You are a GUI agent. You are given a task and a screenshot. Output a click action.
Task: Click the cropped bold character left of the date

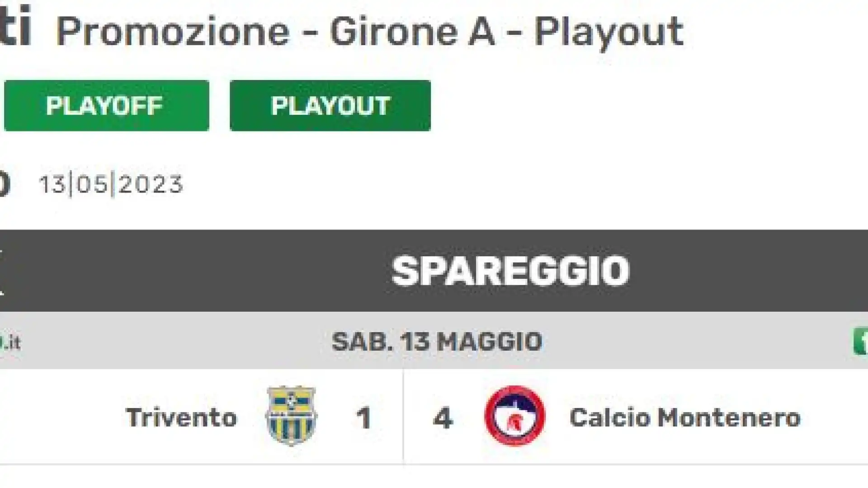(x=5, y=184)
